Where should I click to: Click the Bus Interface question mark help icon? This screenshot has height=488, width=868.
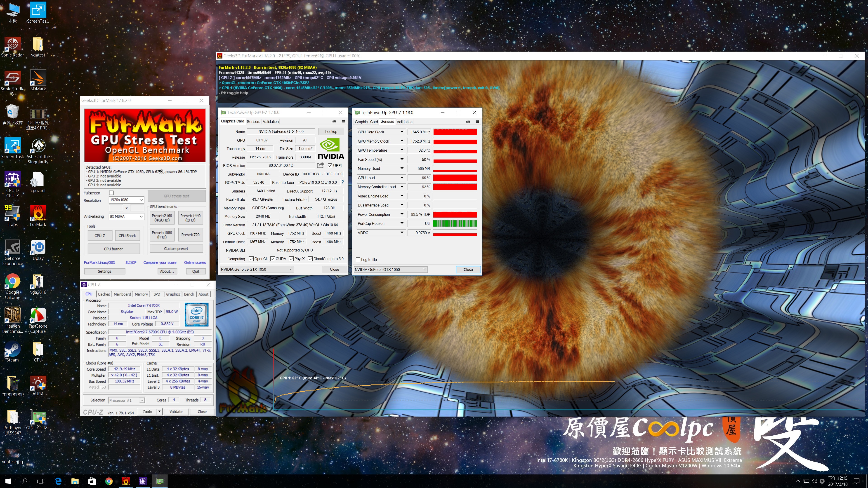[x=343, y=182]
